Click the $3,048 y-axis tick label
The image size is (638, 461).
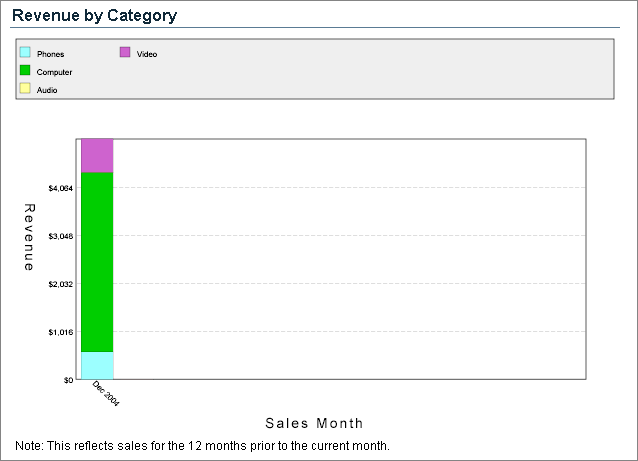pyautogui.click(x=61, y=236)
